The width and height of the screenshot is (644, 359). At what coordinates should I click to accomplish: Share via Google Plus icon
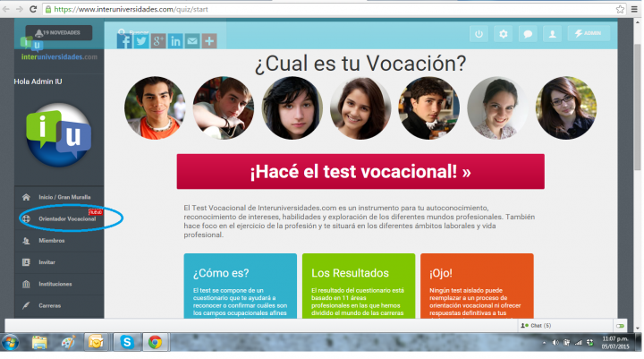pyautogui.click(x=158, y=41)
